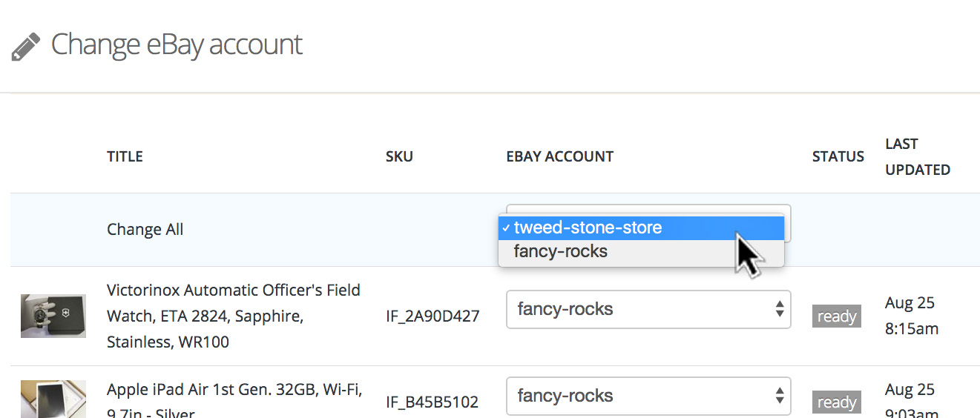
Task: Click the SKU column header
Action: 399,156
